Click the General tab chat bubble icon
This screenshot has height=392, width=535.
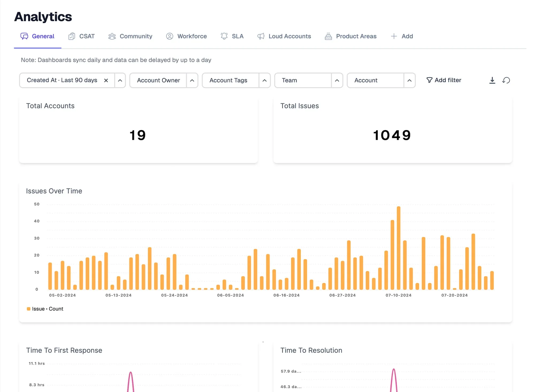click(24, 36)
